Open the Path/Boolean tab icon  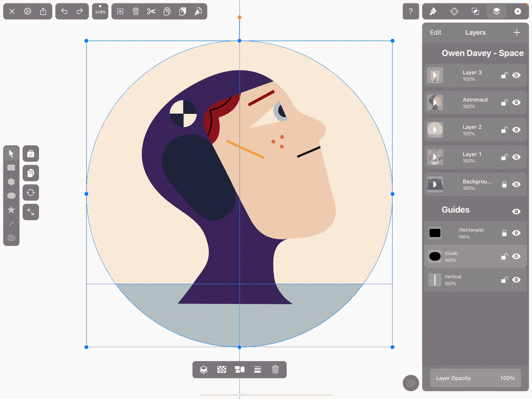tap(475, 11)
